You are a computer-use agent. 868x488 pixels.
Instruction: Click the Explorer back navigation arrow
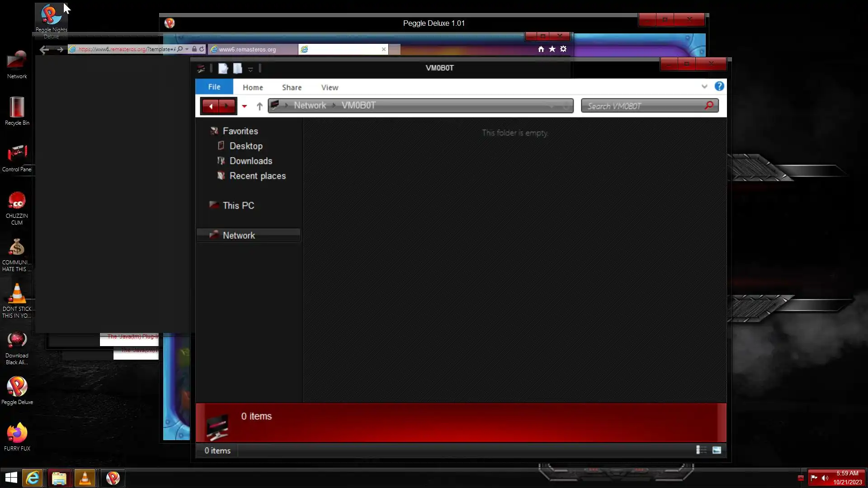pos(211,106)
